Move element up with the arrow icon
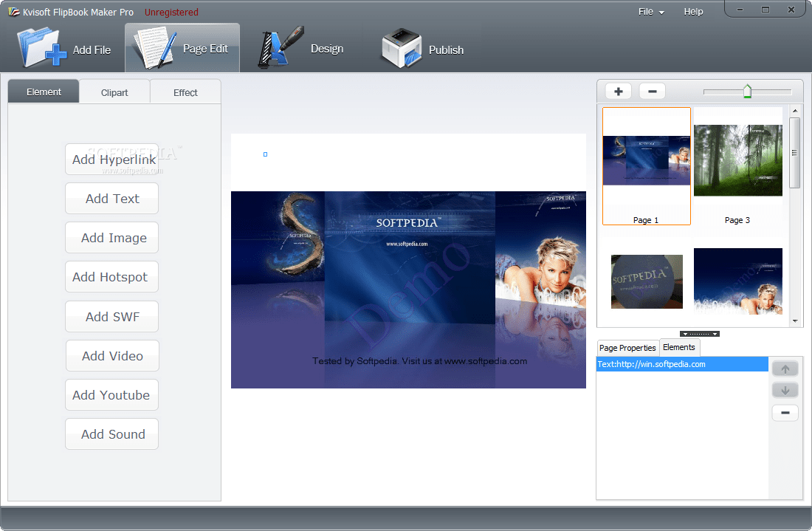This screenshot has height=531, width=812. [x=785, y=368]
